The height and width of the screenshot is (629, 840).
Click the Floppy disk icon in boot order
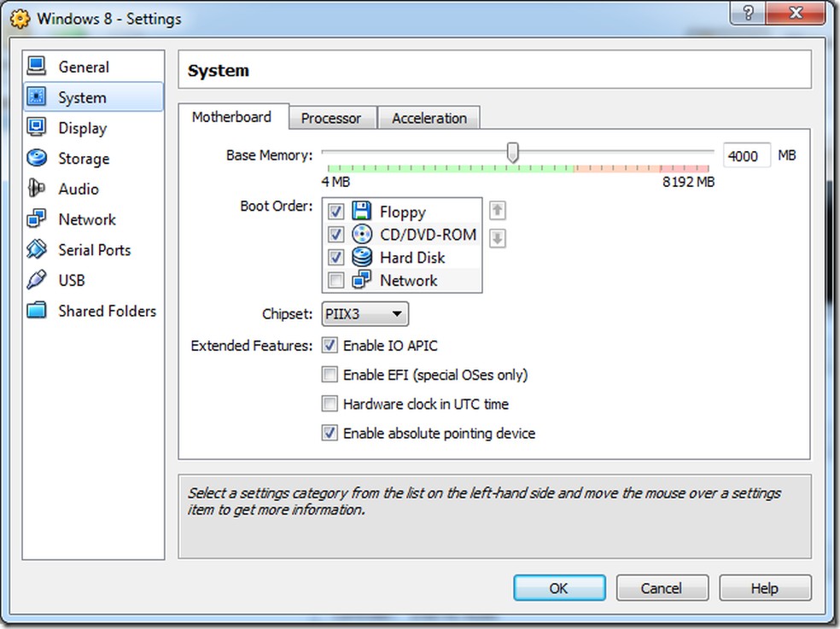tap(362, 211)
